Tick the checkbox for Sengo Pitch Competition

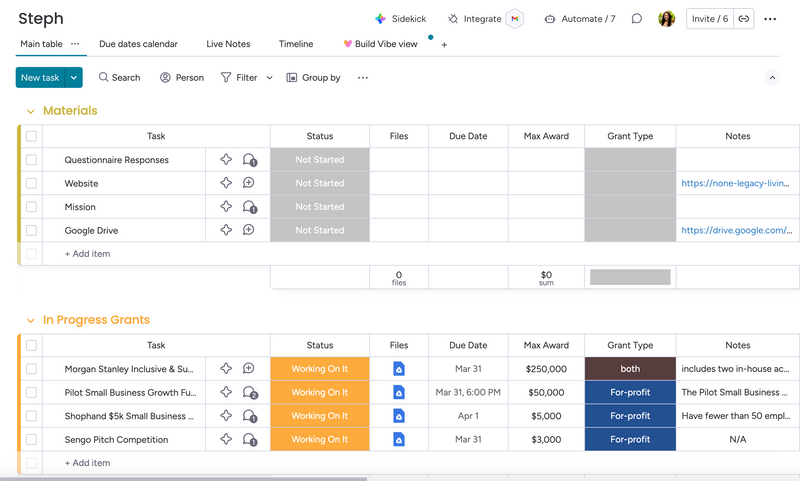tap(31, 439)
